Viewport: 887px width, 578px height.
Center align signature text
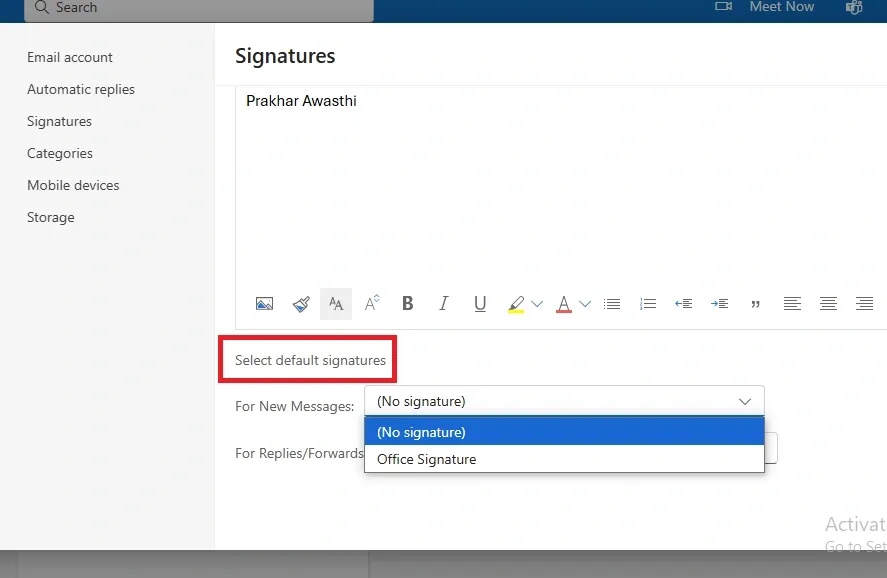point(828,304)
